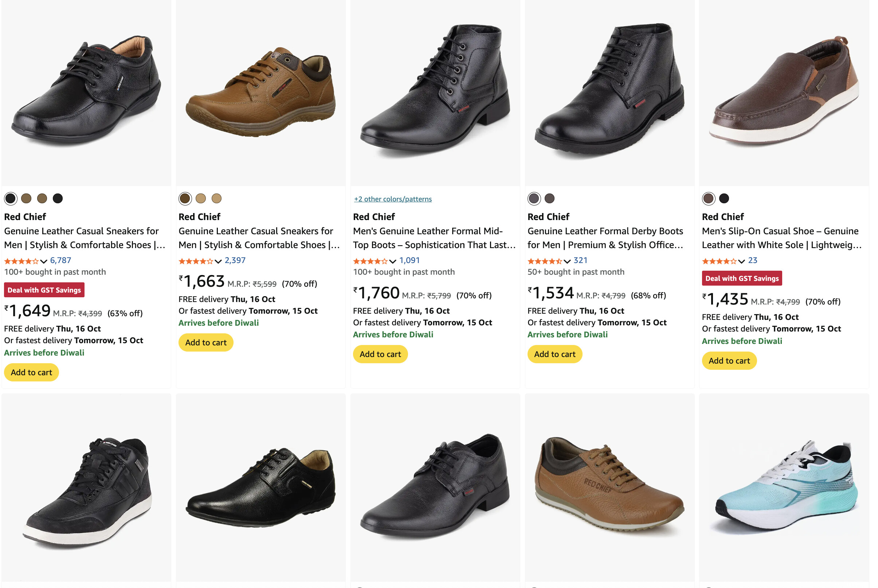Add the ₹1,760 Mid-Top Boots to cart
Viewport: 878px width, 588px height.
380,354
